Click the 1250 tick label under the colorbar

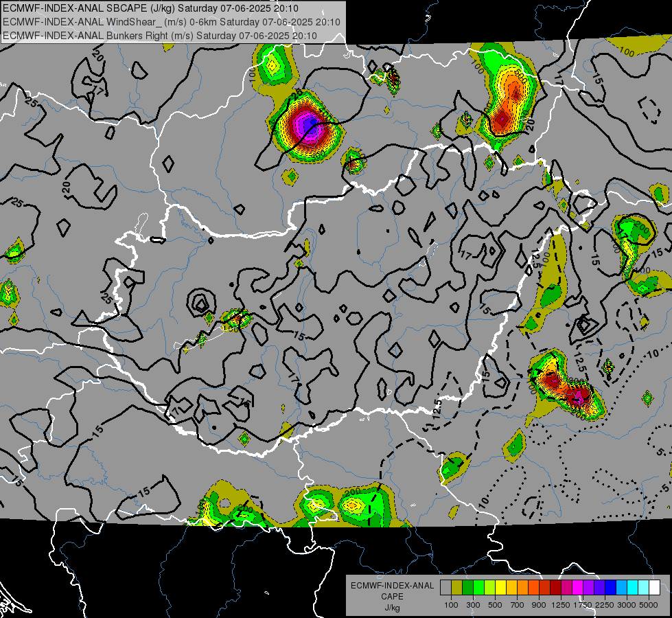[561, 605]
